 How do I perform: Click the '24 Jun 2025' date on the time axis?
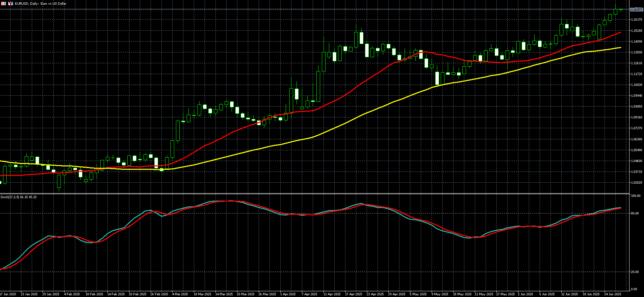click(613, 294)
